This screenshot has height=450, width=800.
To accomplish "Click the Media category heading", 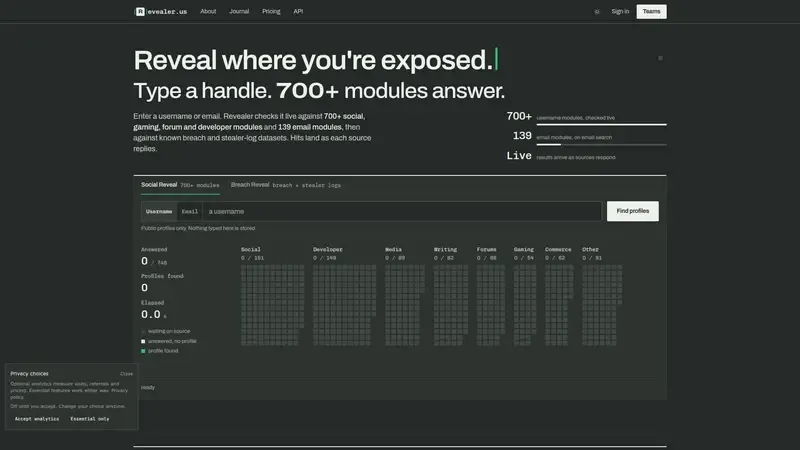I will click(x=393, y=249).
